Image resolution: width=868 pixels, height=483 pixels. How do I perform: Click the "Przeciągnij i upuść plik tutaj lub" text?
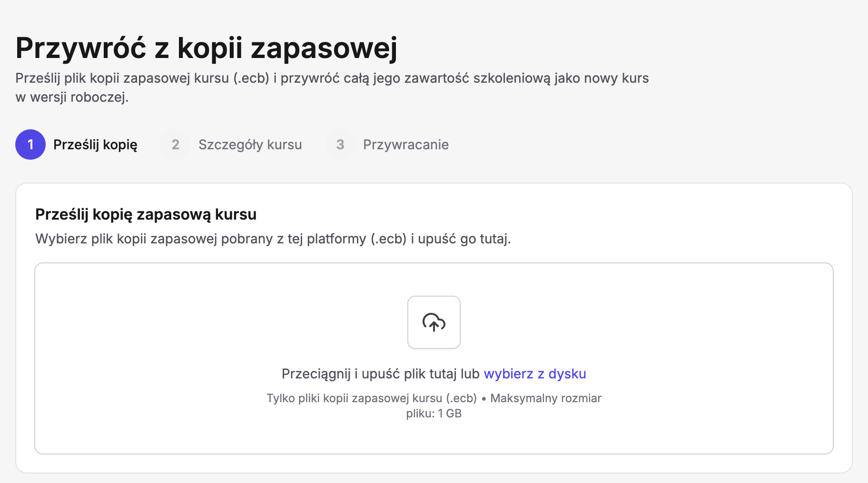click(381, 374)
